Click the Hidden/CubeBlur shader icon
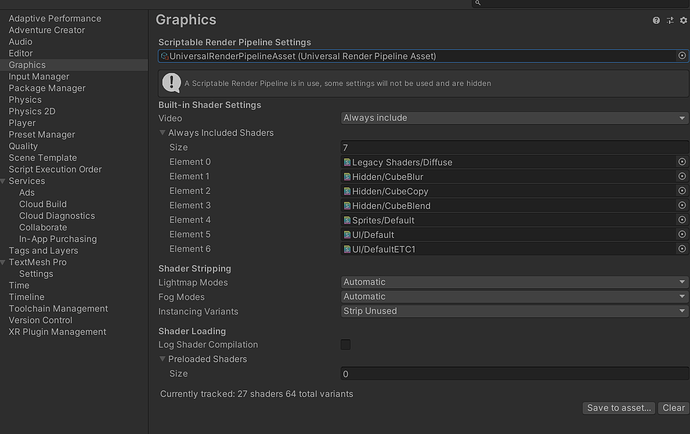This screenshot has width=690, height=434. click(x=347, y=177)
